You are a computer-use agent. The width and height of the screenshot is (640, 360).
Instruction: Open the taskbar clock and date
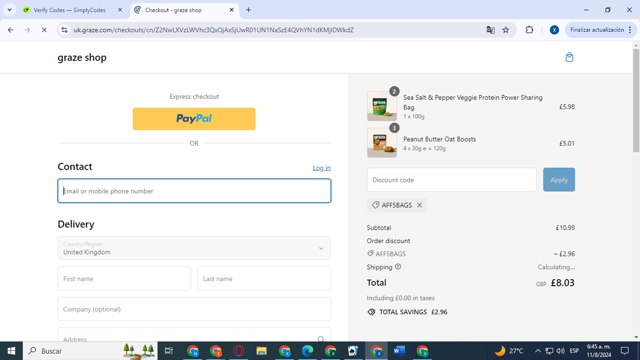[x=599, y=351]
